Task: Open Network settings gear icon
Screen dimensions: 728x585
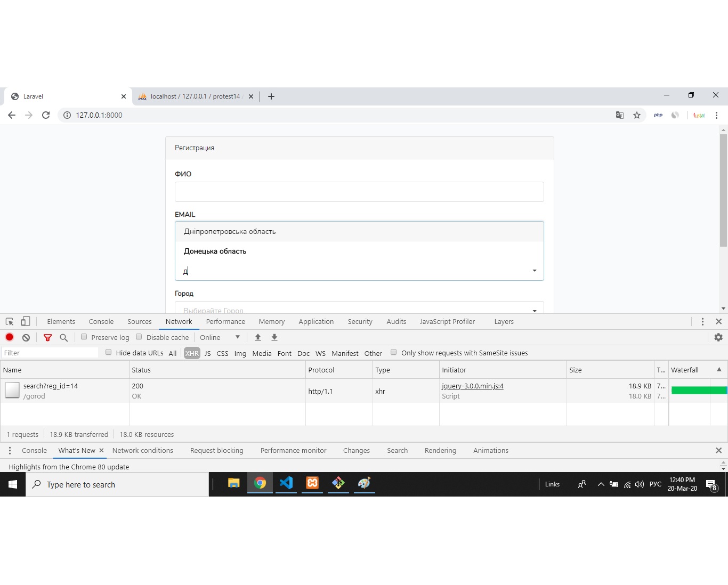Action: (x=718, y=337)
